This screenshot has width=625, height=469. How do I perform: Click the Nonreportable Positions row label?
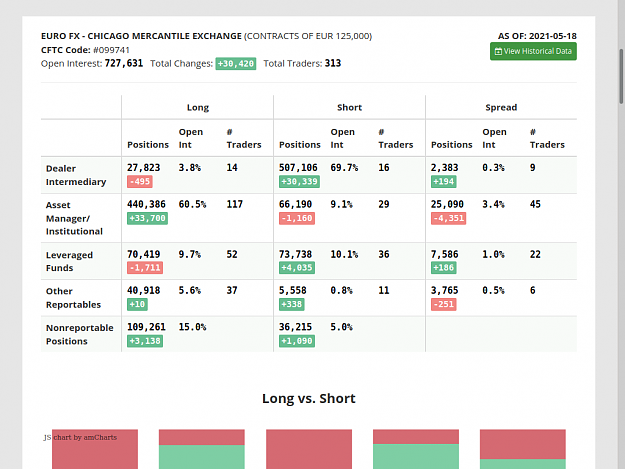79,334
